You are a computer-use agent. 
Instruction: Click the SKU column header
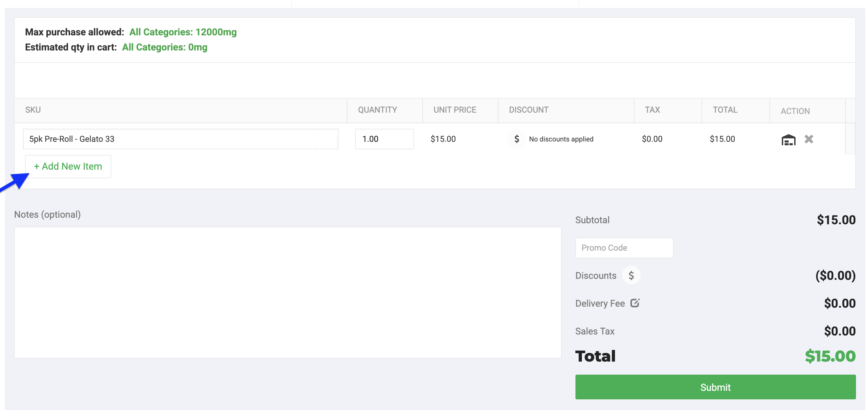point(33,110)
